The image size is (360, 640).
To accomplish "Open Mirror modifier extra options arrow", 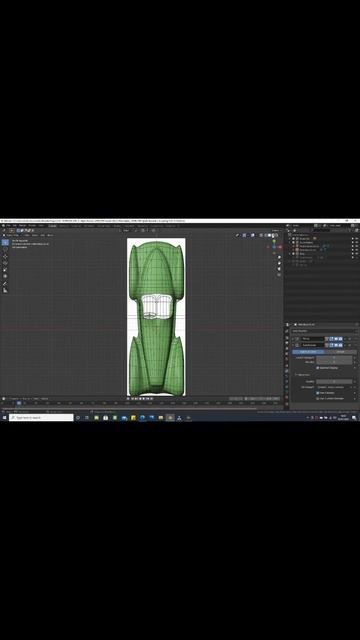I will point(345,339).
